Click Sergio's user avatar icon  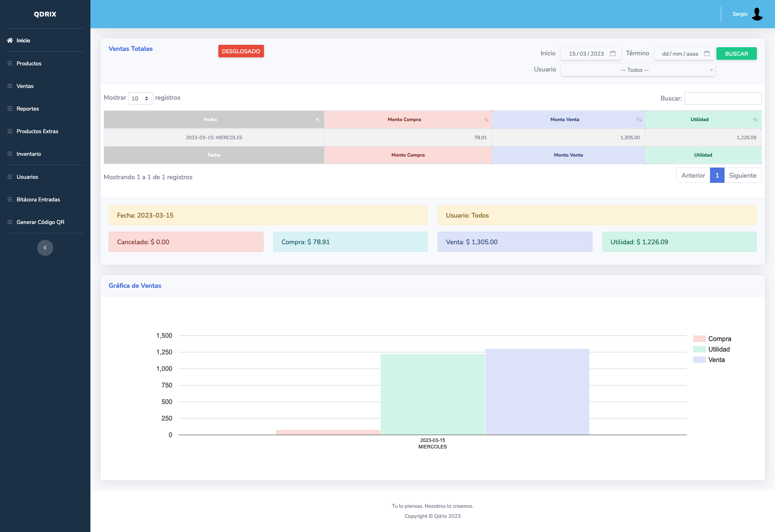[x=757, y=14]
